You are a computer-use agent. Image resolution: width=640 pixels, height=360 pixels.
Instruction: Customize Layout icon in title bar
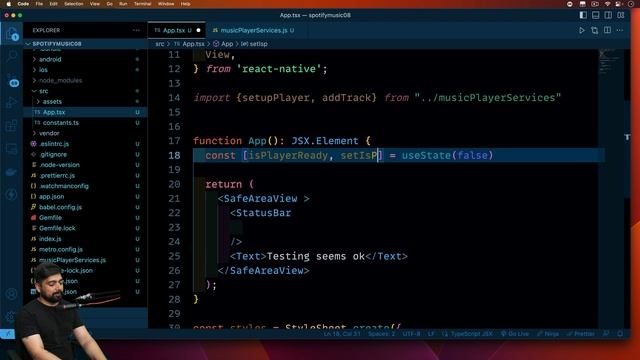pyautogui.click(x=621, y=15)
